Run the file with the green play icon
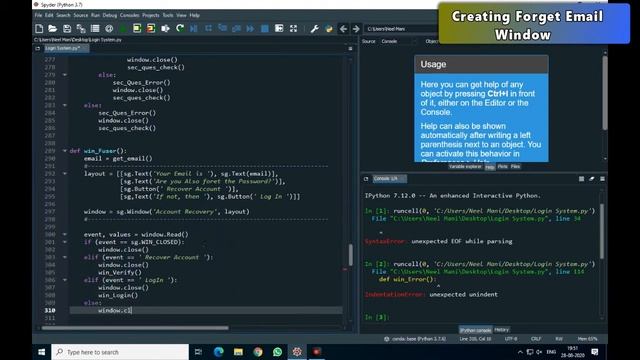This screenshot has height=360, width=640. click(123, 29)
